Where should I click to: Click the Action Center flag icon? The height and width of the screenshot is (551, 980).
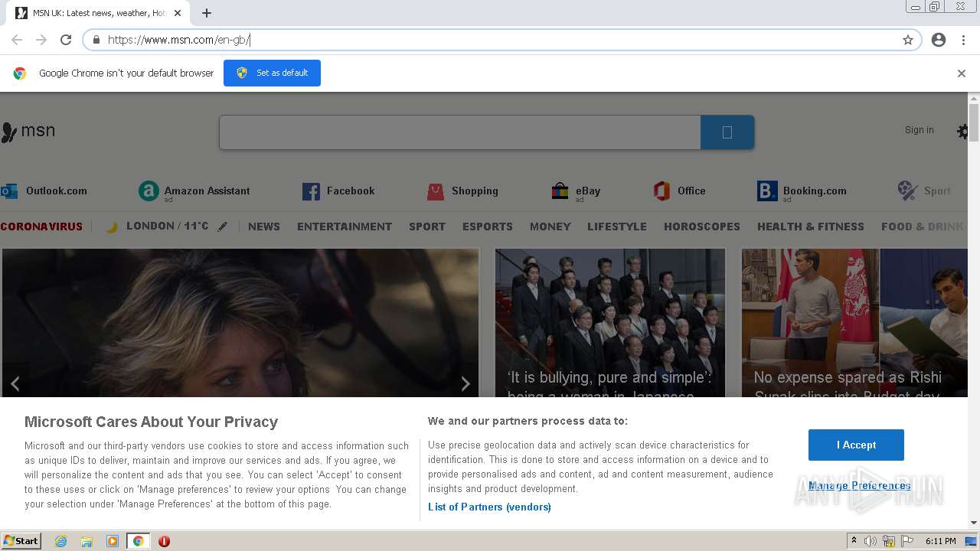pyautogui.click(x=907, y=541)
